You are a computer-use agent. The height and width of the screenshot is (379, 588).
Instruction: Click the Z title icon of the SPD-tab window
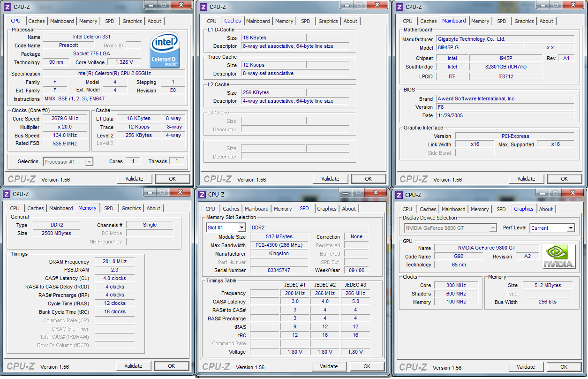pos(202,194)
